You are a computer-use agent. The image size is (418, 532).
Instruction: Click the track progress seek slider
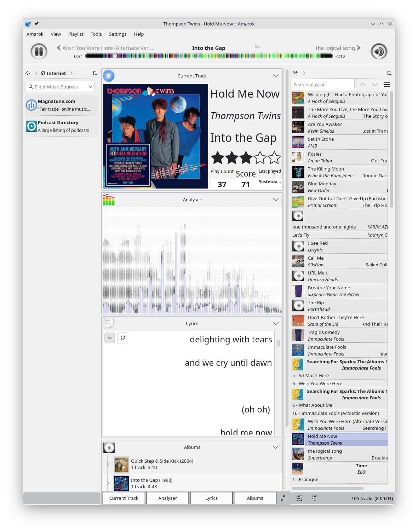209,56
